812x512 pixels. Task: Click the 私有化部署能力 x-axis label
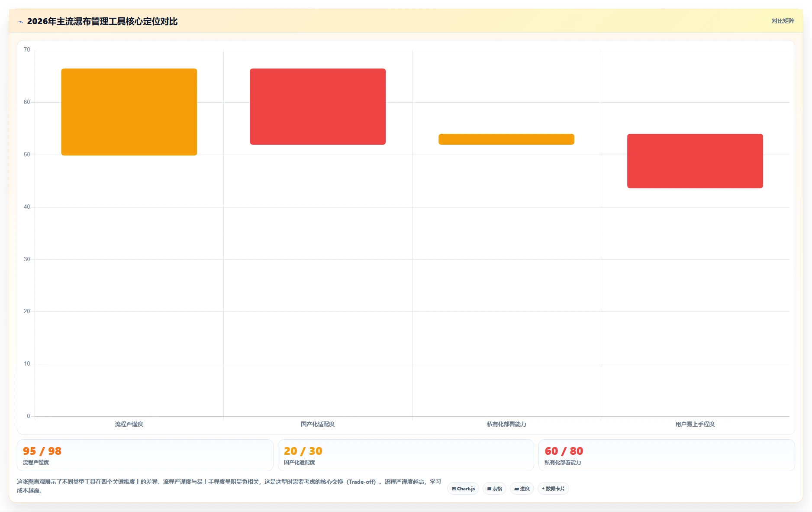(x=506, y=424)
